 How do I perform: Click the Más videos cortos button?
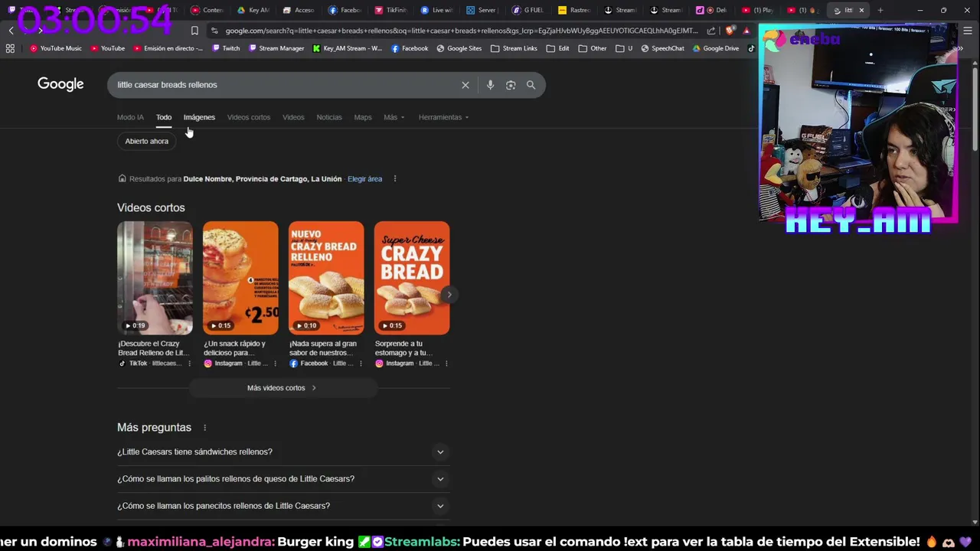point(282,388)
